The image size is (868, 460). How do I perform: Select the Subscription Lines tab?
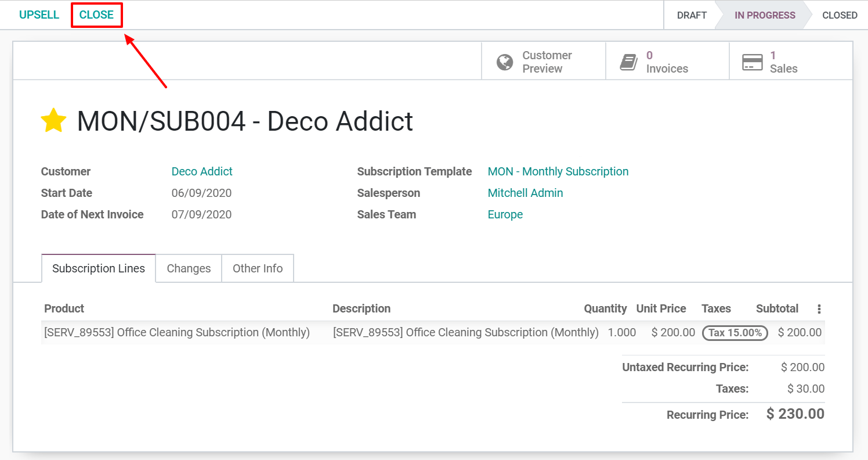point(98,268)
